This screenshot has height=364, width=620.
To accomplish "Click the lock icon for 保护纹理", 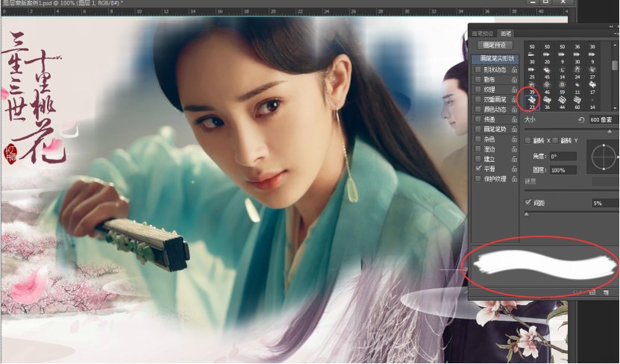I will (514, 178).
